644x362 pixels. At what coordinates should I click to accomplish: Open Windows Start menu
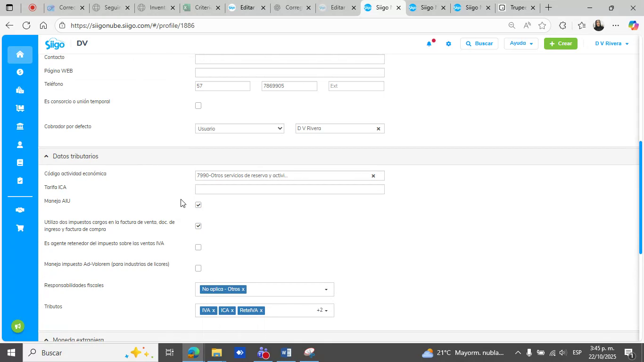pos(10,353)
